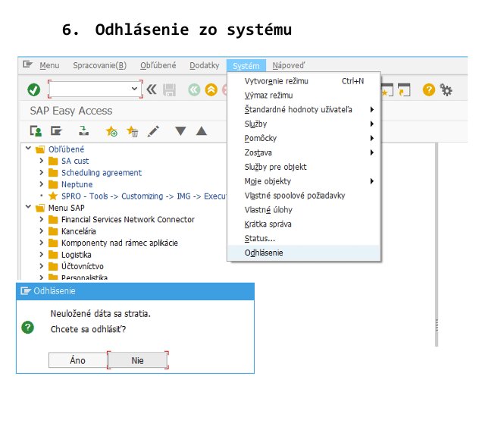Click the transaction command input field
Image resolution: width=504 pixels, height=433 pixels.
point(90,89)
